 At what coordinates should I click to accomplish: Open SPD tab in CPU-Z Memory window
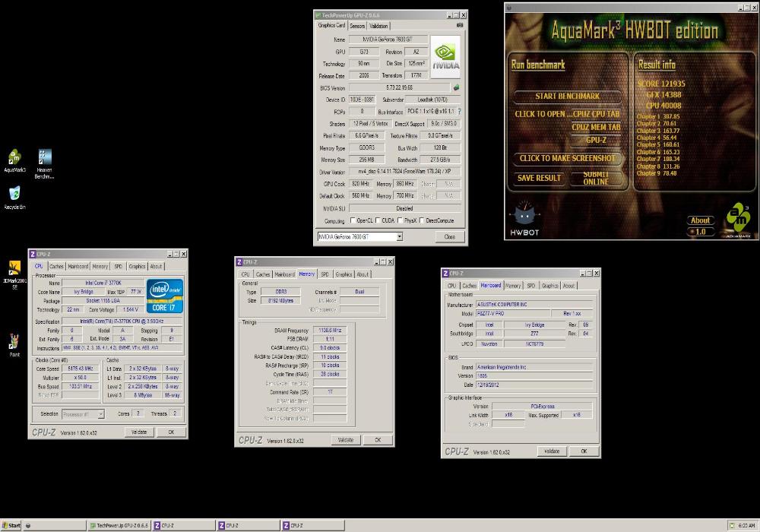[325, 274]
